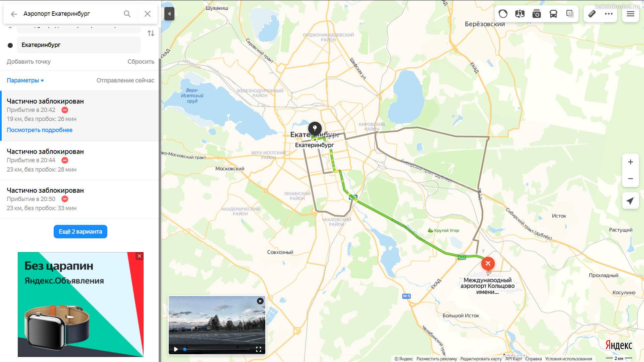Screen dimensions: 644x362
Task: Edit the destination field 'Екатеринбург'
Action: pos(79,45)
